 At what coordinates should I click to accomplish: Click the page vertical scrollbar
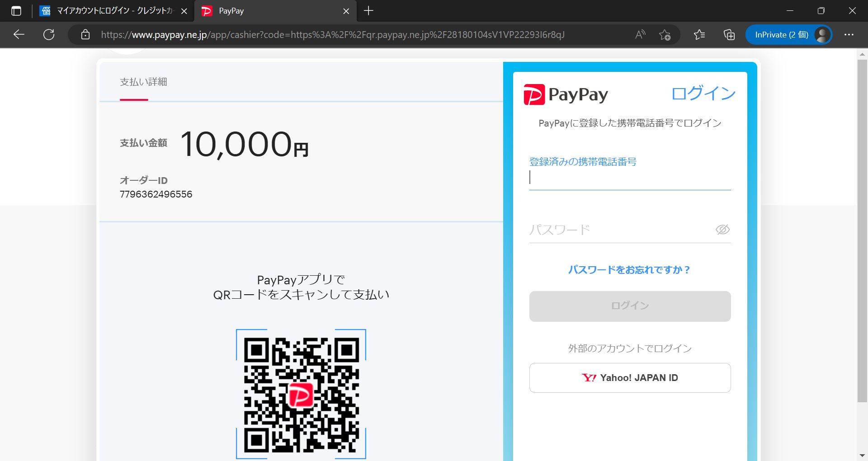point(862,230)
